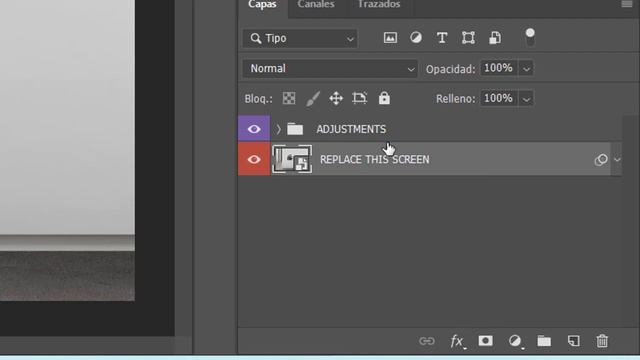
Task: Create new fill or adjustment layer icon
Action: click(516, 341)
